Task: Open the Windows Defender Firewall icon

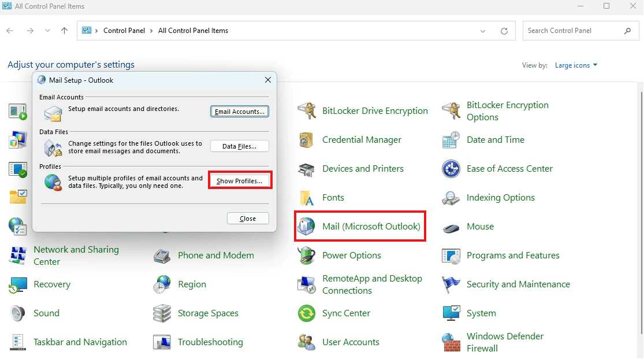Action: tap(451, 342)
